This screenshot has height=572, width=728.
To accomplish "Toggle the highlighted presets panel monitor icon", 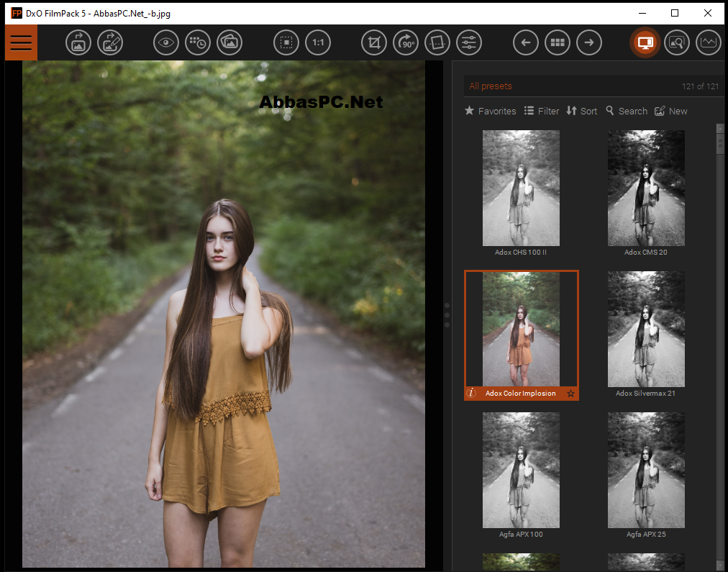I will [x=645, y=42].
